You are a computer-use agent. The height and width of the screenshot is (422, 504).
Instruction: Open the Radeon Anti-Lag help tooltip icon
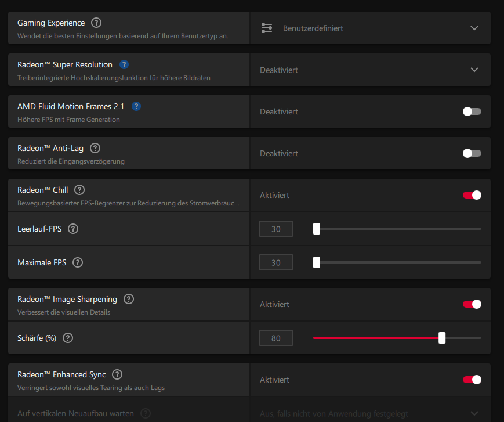pyautogui.click(x=95, y=149)
